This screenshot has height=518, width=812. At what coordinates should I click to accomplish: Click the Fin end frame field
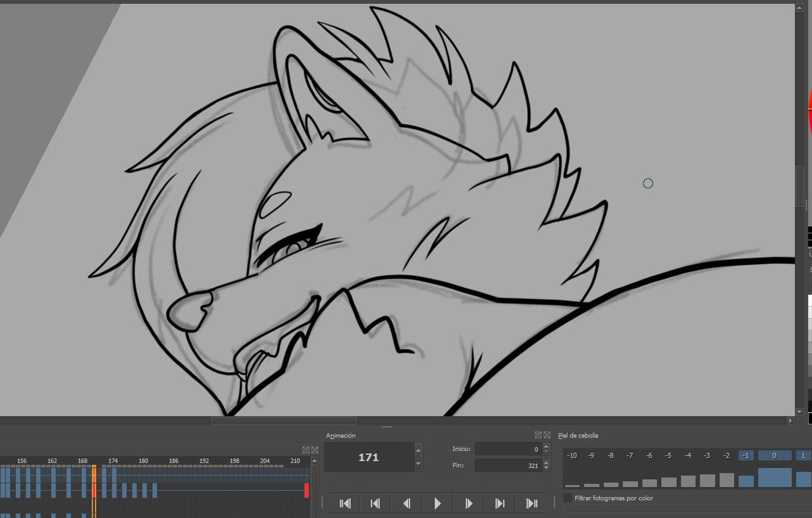[x=507, y=465]
